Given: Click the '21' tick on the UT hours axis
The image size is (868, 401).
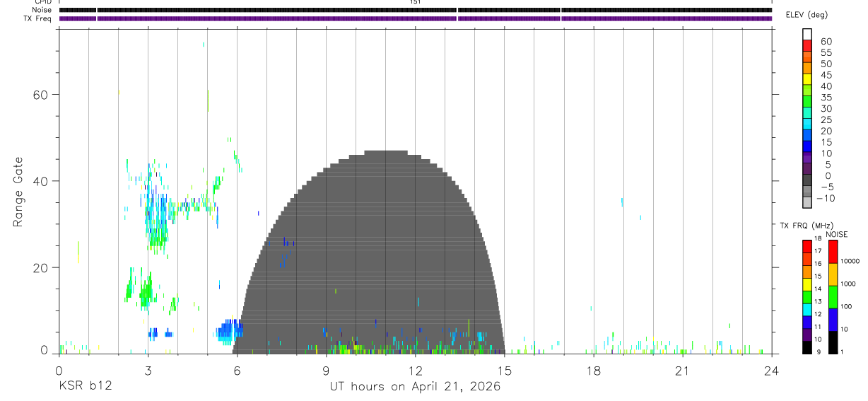Looking at the screenshot, I should point(682,369).
